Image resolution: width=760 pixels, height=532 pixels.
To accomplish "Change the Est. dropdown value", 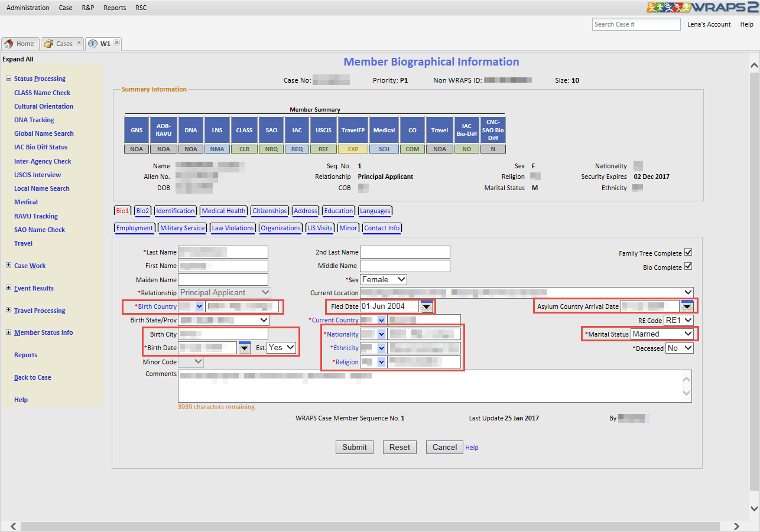I will 281,348.
